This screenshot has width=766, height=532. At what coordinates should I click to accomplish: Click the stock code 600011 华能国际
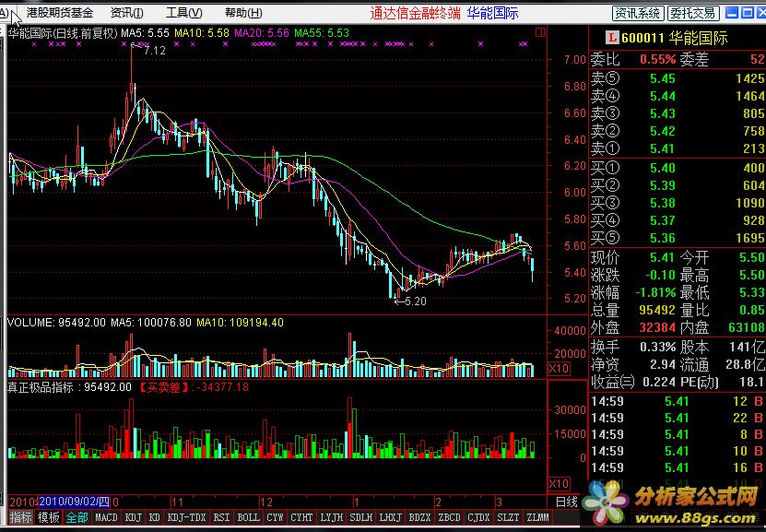pyautogui.click(x=675, y=38)
